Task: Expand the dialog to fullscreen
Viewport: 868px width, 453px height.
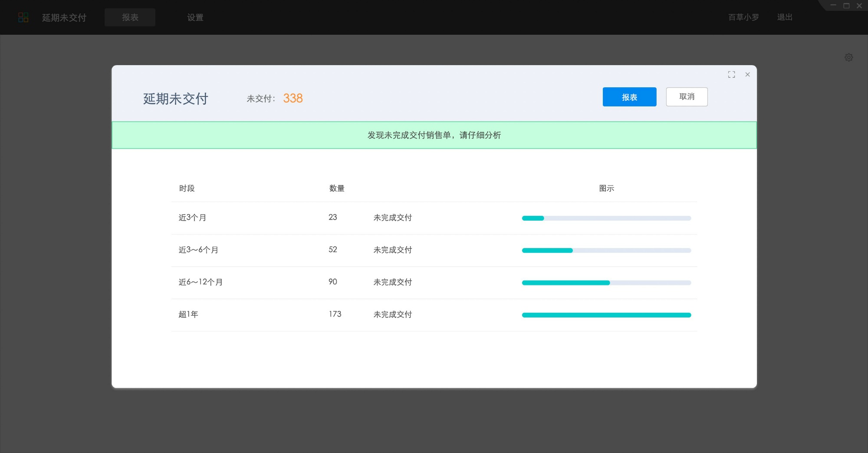Action: click(x=731, y=75)
